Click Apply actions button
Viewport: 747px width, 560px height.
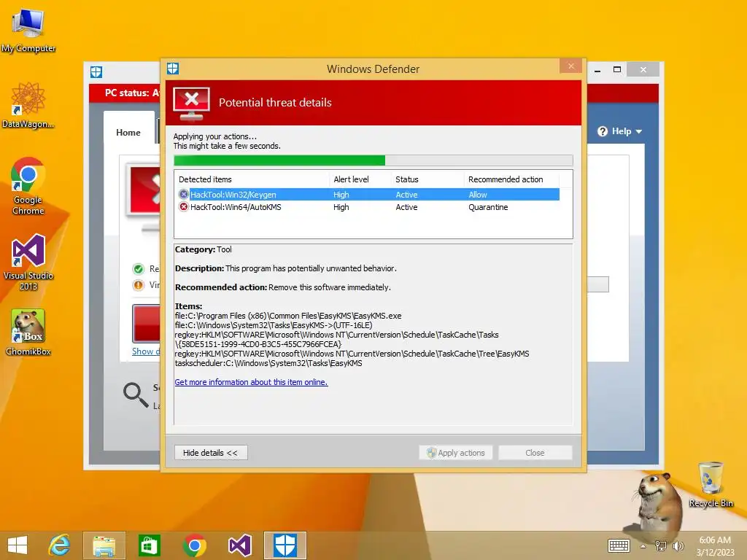pyautogui.click(x=456, y=452)
